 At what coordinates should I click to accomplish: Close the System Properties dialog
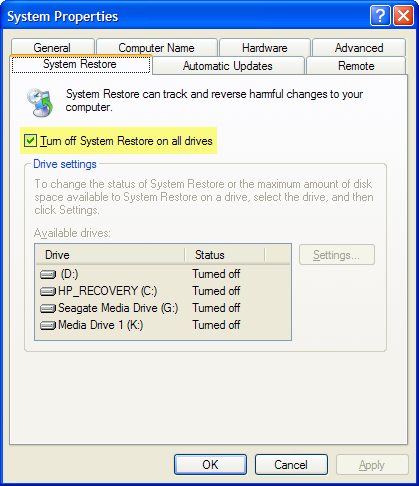pyautogui.click(x=403, y=16)
